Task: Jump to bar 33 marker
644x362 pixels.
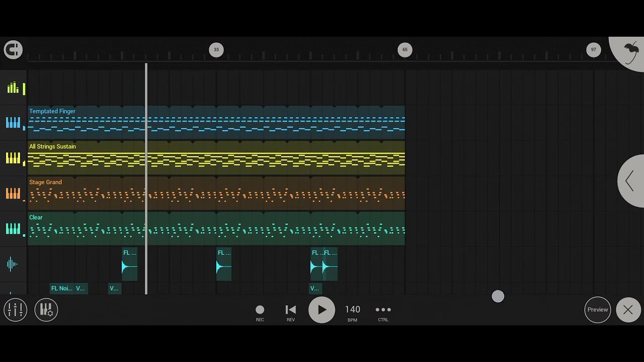Action: point(216,50)
